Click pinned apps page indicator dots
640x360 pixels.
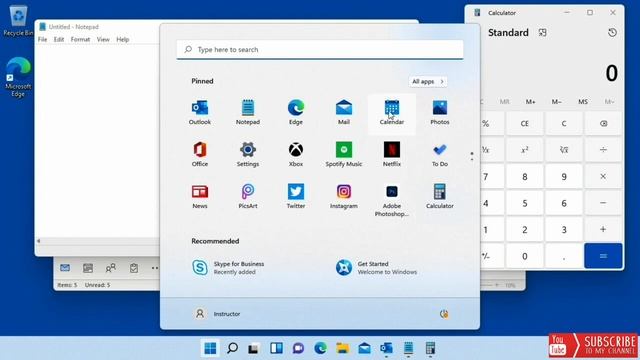pos(471,156)
